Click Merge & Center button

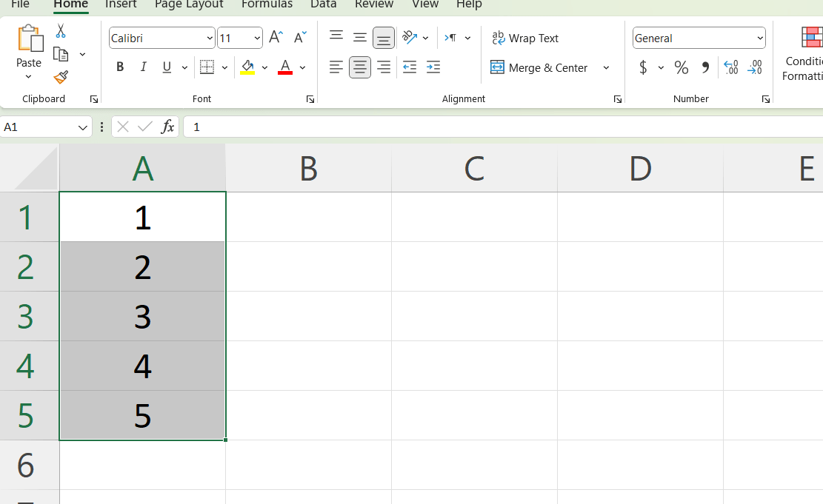[x=539, y=67]
